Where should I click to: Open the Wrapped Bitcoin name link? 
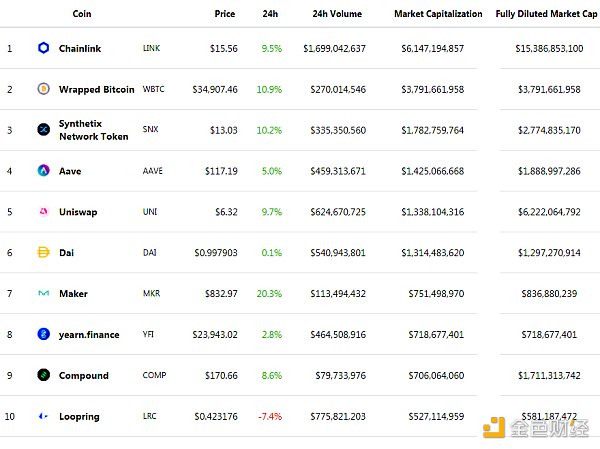pos(96,89)
